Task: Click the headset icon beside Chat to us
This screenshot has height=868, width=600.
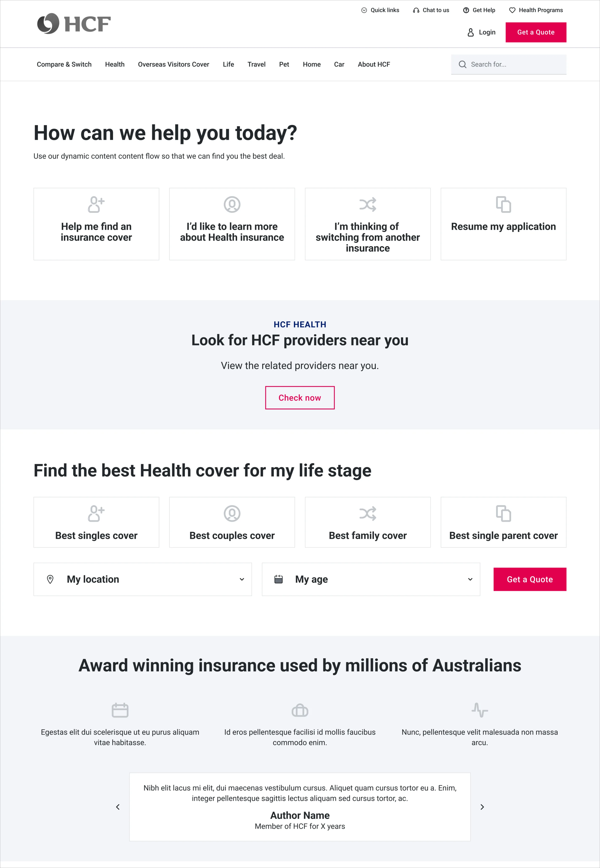Action: 416,10
